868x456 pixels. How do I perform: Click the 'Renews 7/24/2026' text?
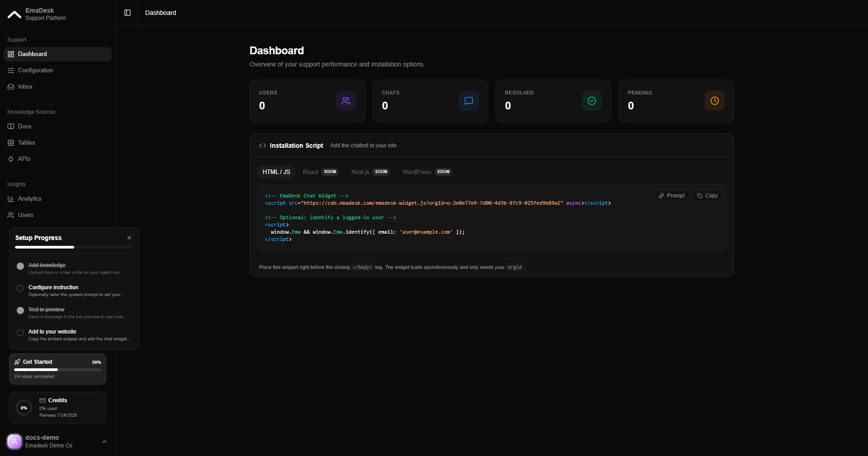click(x=58, y=415)
